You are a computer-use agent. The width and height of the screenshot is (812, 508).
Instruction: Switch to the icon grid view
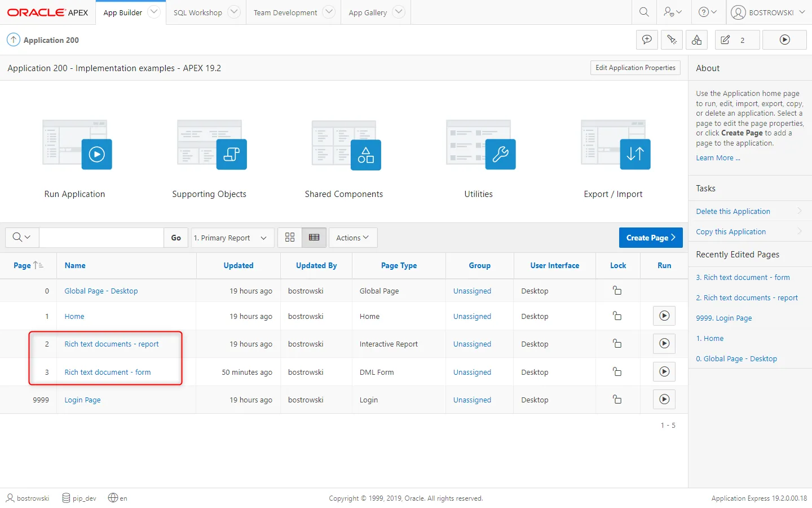tap(290, 238)
